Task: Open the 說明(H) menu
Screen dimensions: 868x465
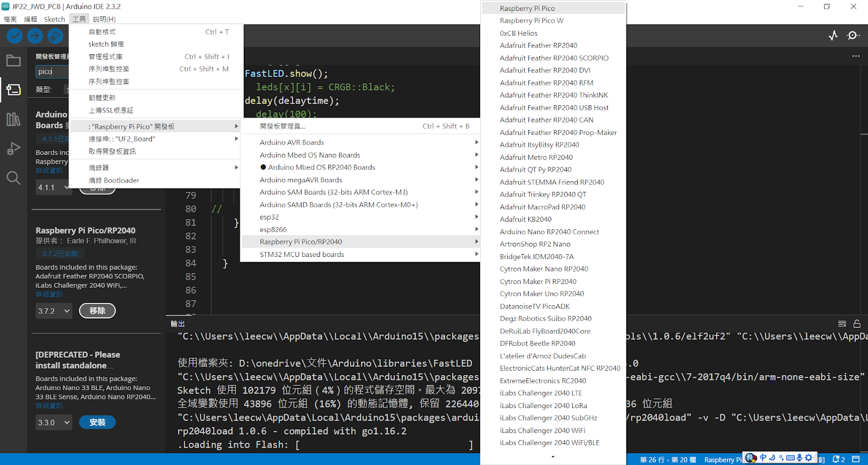Action: pos(104,19)
